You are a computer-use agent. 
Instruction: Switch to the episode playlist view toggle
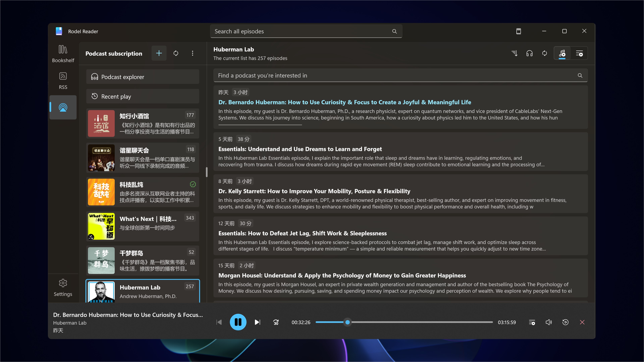coord(579,53)
